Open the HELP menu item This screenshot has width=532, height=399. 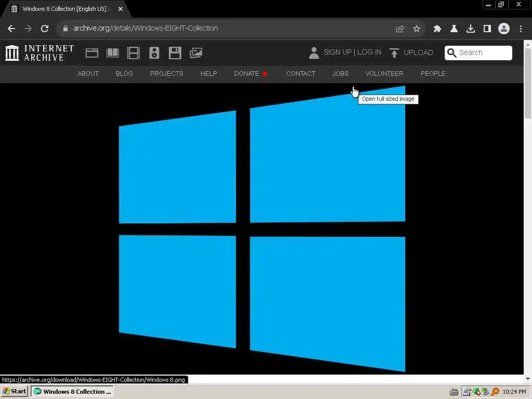click(x=209, y=74)
